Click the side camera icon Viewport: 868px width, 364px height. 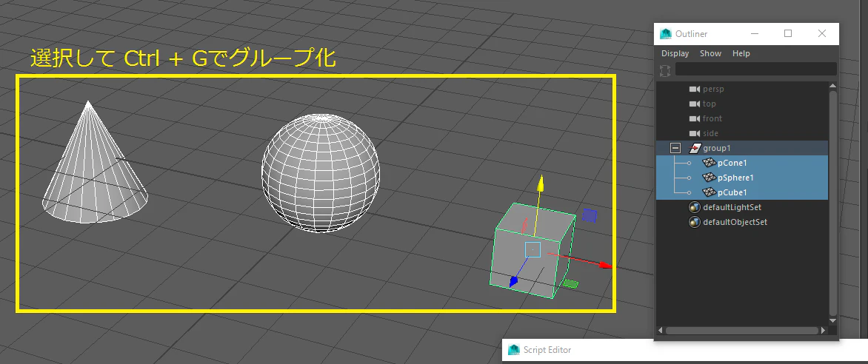pos(694,134)
